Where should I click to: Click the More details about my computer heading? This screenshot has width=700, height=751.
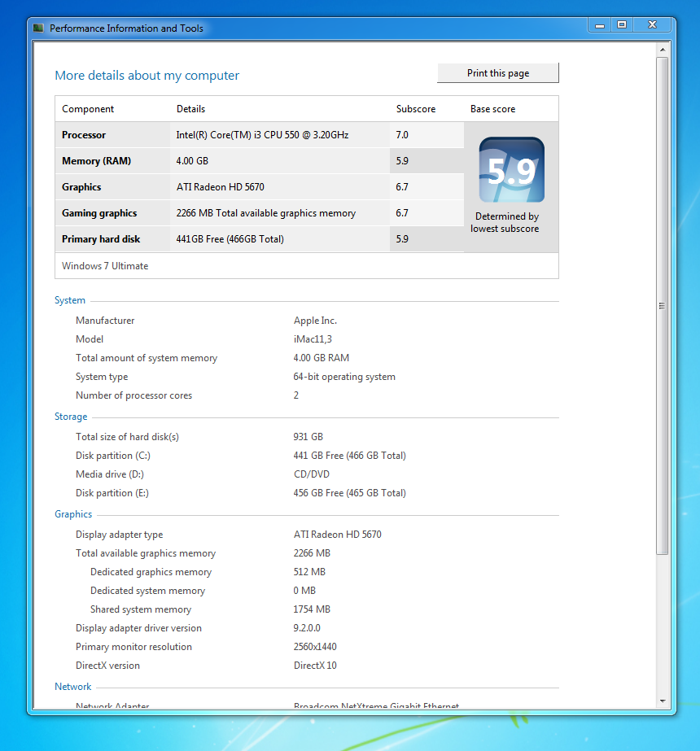pos(147,76)
